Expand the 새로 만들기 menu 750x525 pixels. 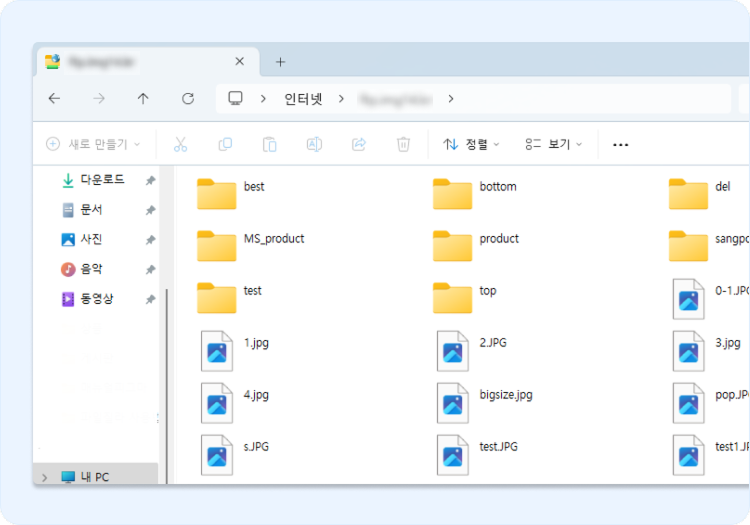click(x=94, y=144)
